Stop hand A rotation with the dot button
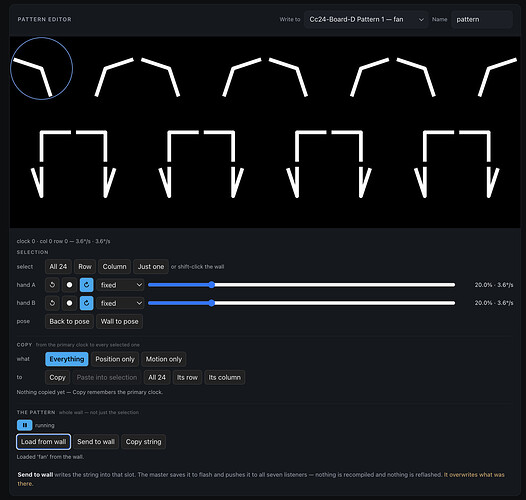 pyautogui.click(x=69, y=285)
